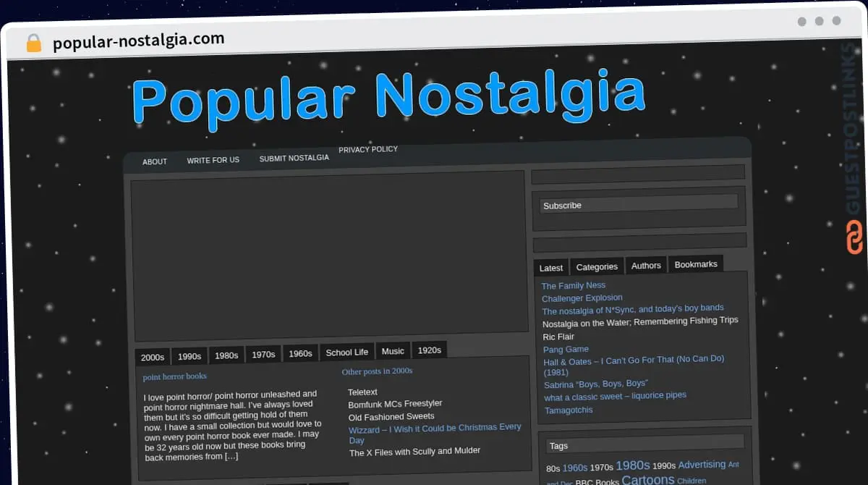Screen dimensions: 868x485
Task: Read the Tamagotchis post
Action: (569, 410)
